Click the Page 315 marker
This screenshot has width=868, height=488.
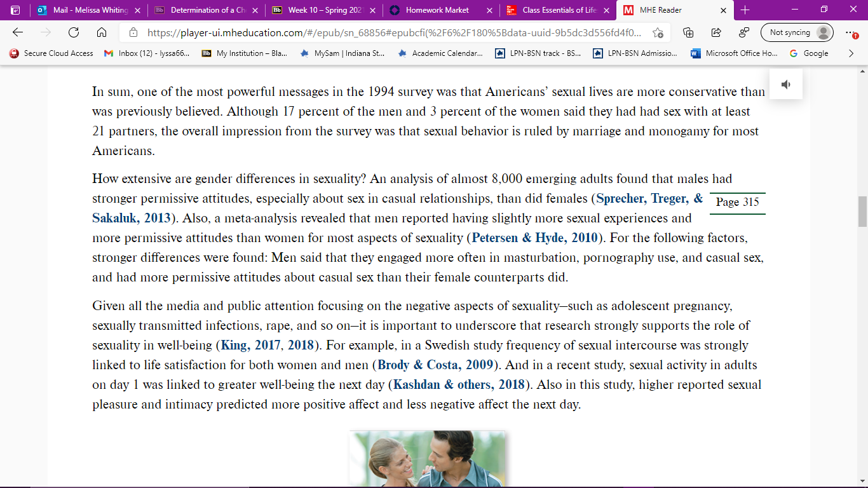(x=737, y=203)
